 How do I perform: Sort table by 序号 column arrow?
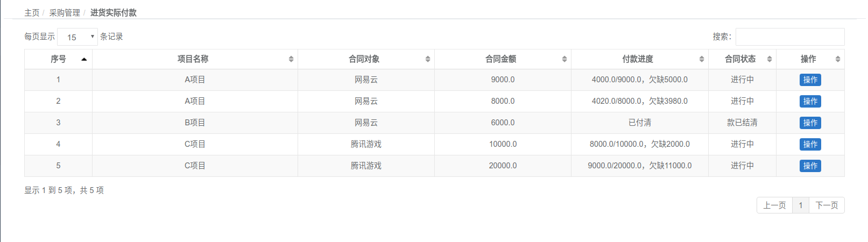84,59
